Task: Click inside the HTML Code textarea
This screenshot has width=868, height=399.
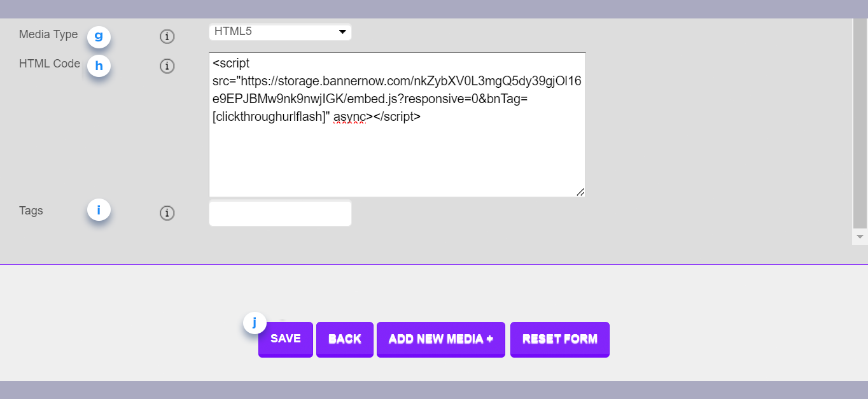Action: click(x=397, y=125)
